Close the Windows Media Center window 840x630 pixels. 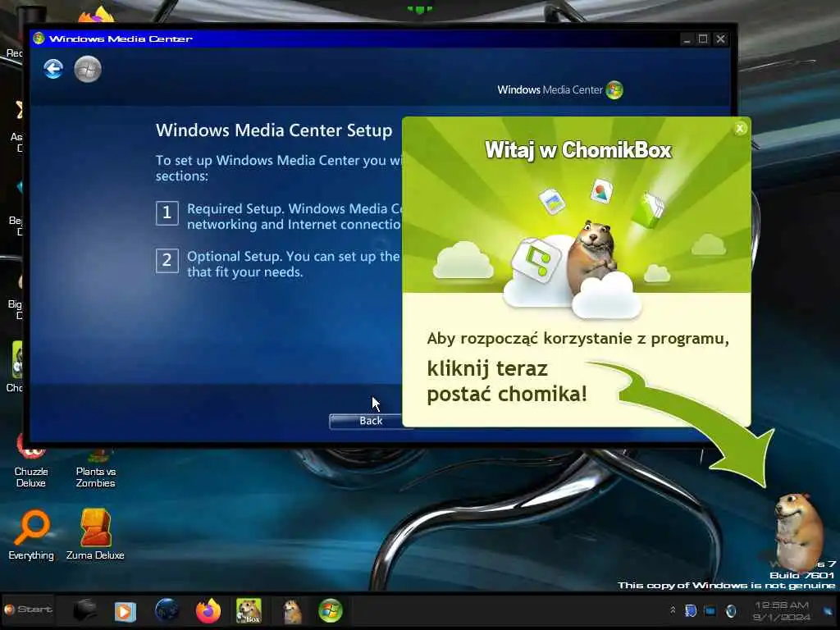720,39
